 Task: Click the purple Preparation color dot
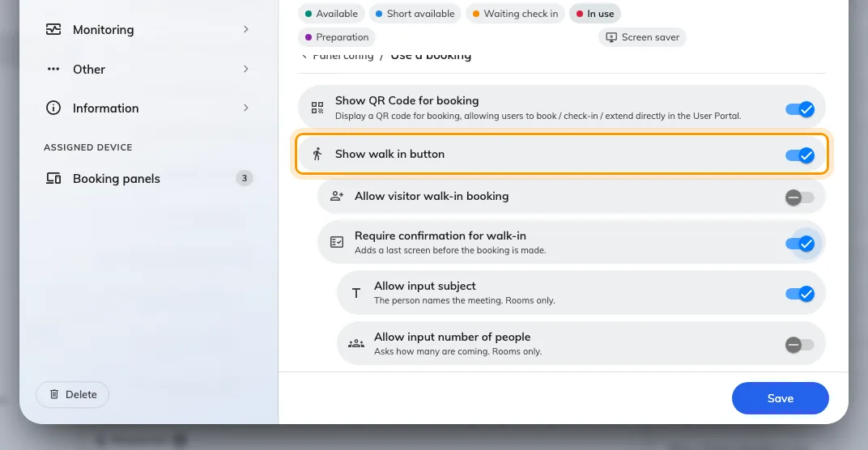coord(308,37)
